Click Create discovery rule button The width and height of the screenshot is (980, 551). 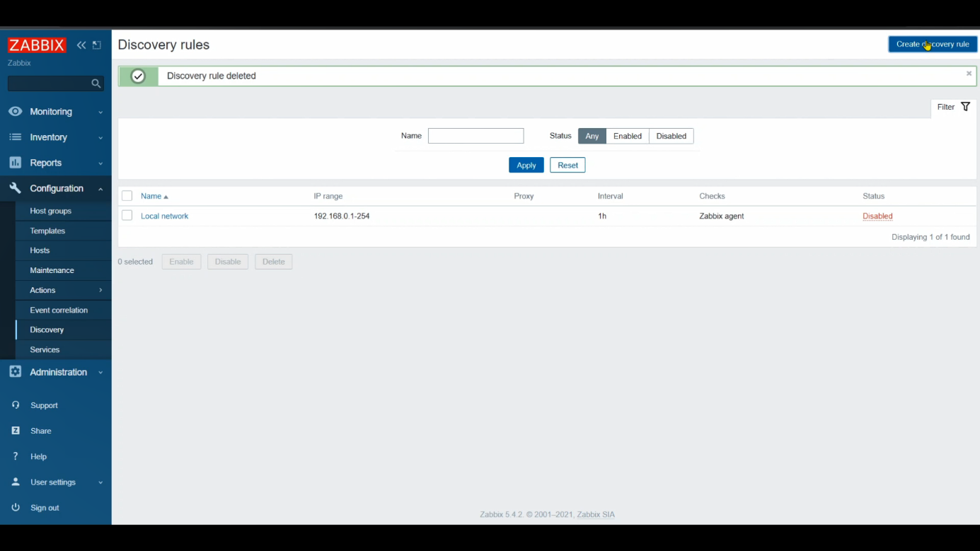tap(933, 44)
